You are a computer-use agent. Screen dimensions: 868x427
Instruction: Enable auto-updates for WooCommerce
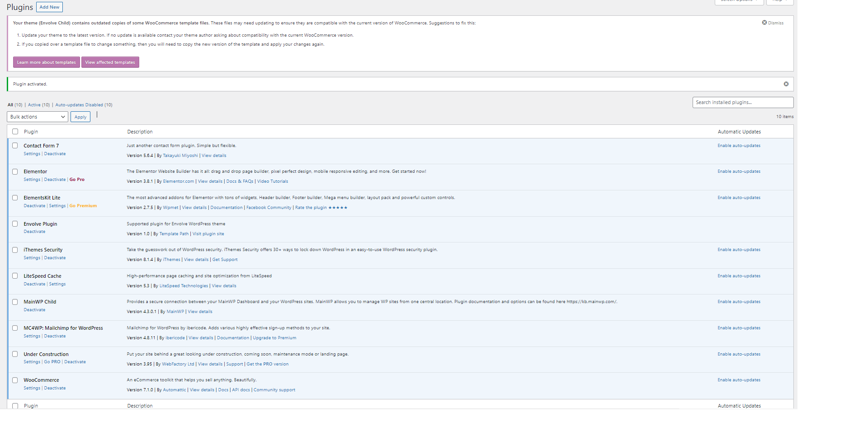[739, 380]
